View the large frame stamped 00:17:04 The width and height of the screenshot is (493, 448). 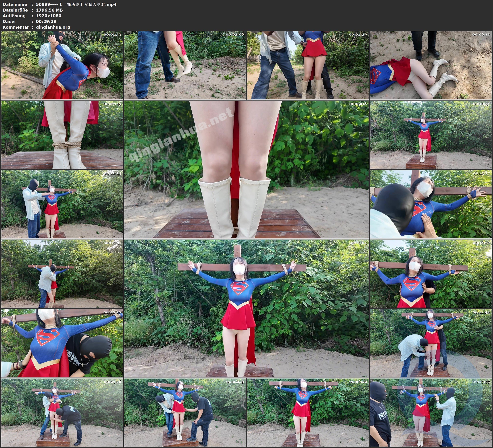(x=247, y=308)
